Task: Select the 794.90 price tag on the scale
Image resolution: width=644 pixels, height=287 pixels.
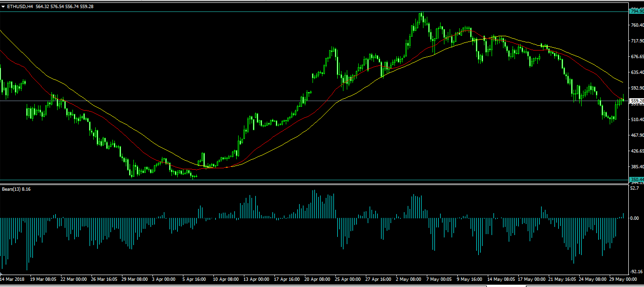Action: [x=636, y=11]
